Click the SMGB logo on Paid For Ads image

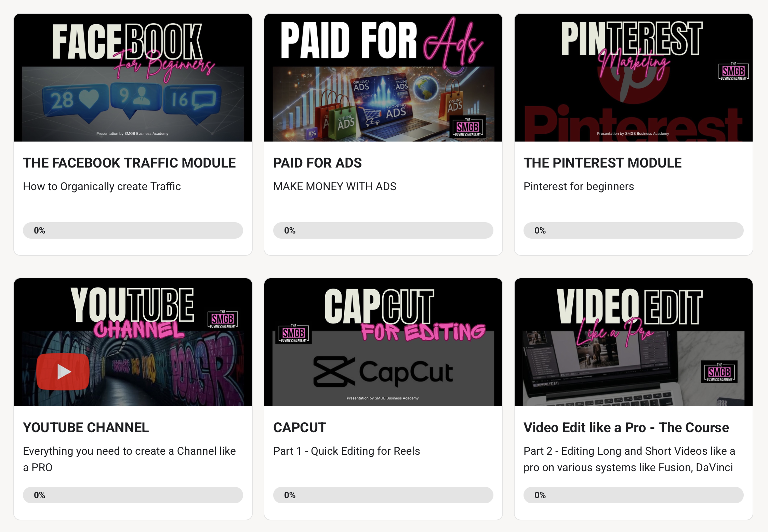pyautogui.click(x=468, y=127)
